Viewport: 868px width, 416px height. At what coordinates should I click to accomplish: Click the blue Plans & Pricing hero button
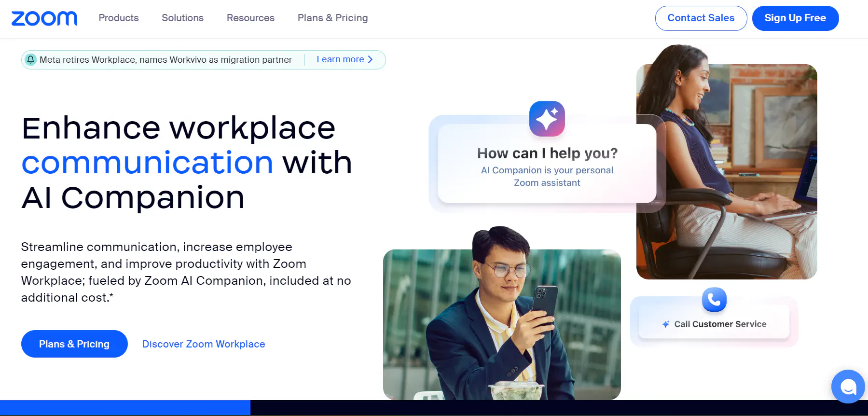(74, 344)
